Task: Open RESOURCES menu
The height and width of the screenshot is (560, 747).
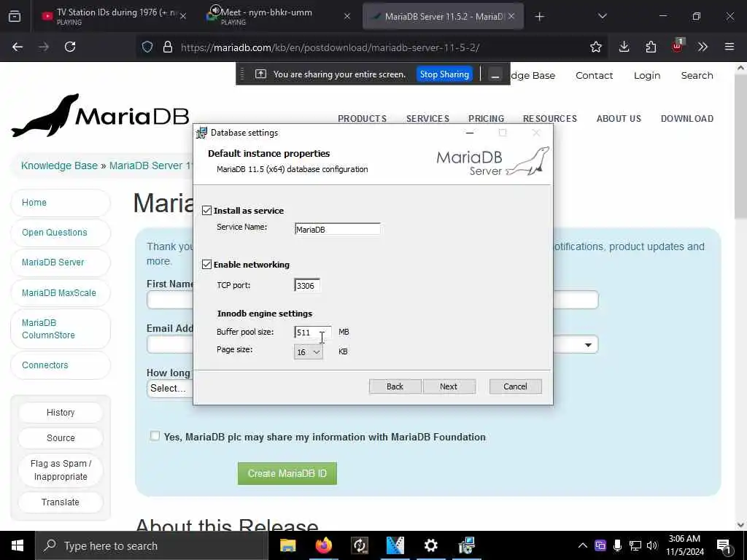Action: click(550, 119)
